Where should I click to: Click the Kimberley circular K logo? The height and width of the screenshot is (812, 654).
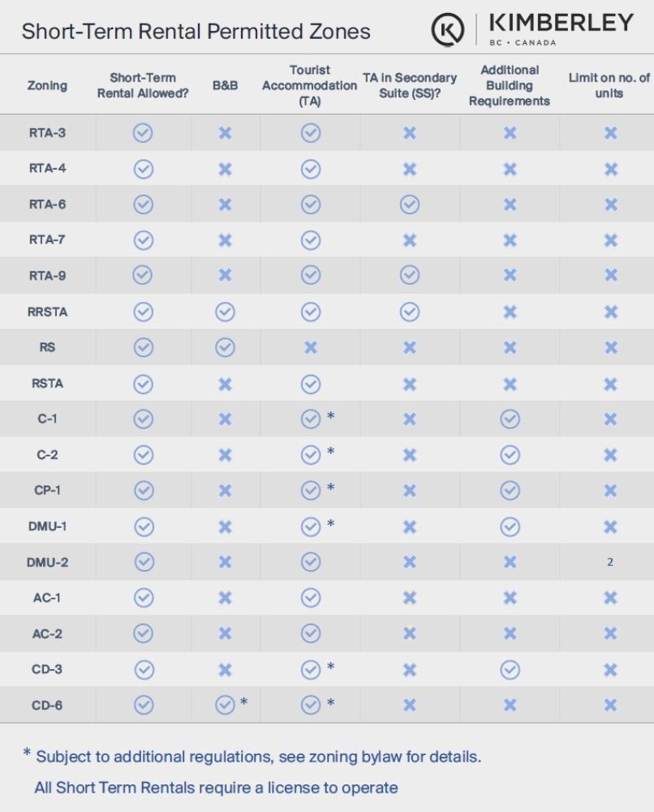coord(448,29)
